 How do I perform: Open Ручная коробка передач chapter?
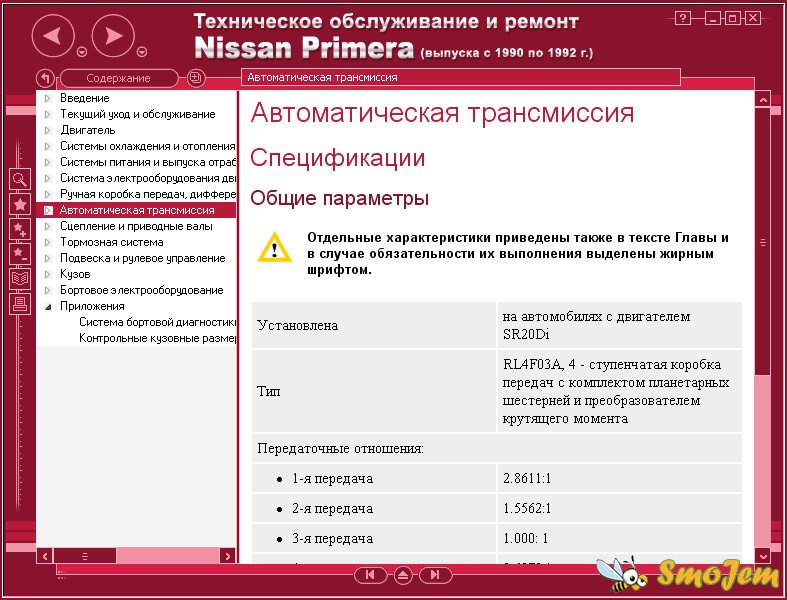(x=148, y=194)
